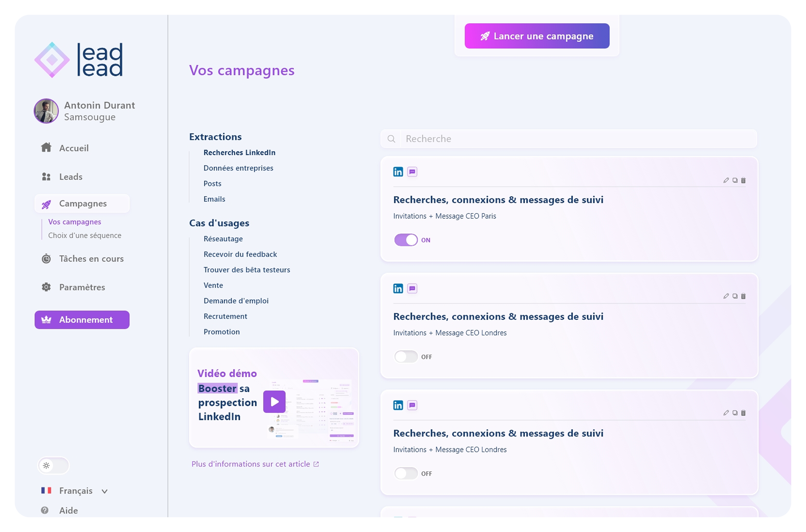Delete the CEO Paris campaign via trash icon
Screen dimensions: 806x532
click(743, 180)
